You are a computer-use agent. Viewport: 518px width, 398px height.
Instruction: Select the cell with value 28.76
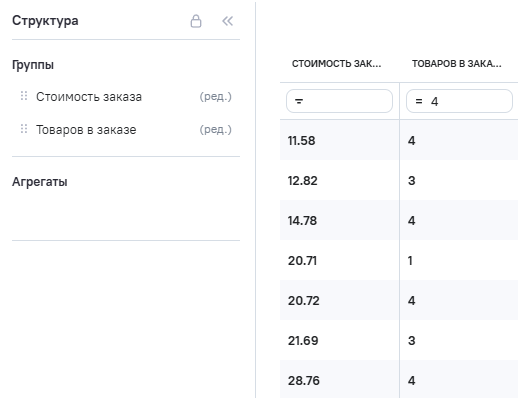coord(339,380)
